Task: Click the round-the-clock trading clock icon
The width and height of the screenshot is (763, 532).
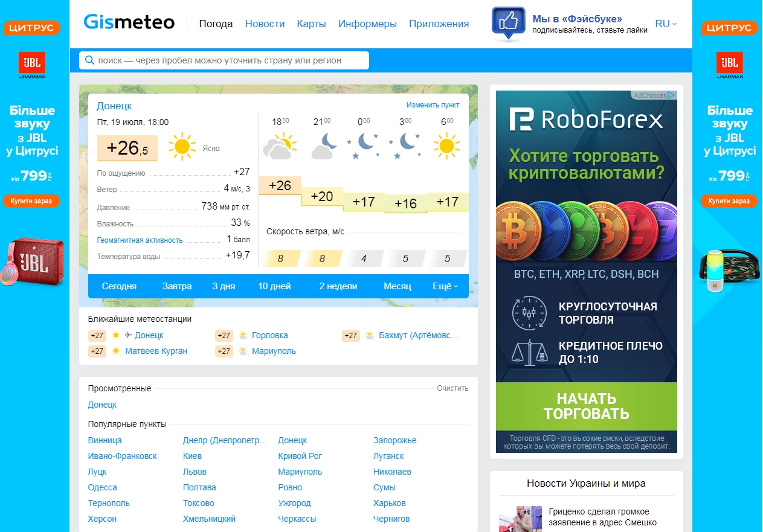Action: click(529, 313)
